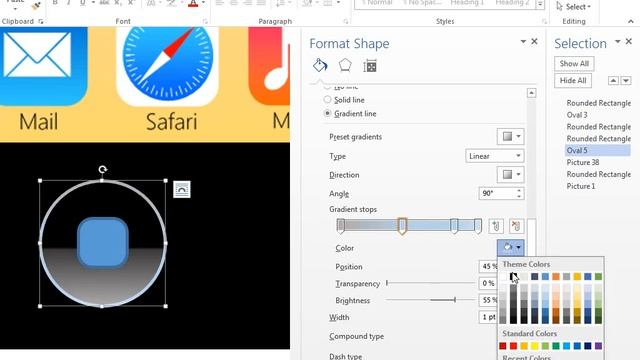Select the third gradient stop

454,226
